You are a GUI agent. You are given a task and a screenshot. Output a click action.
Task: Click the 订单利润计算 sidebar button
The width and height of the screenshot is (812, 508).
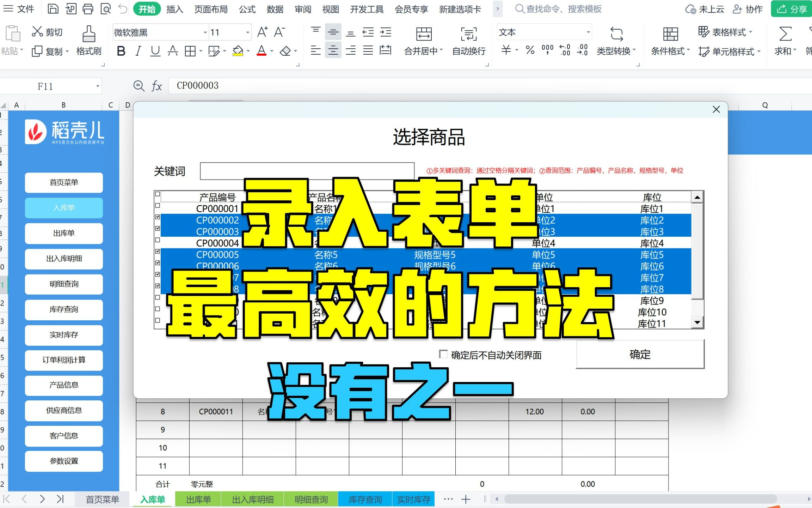click(x=64, y=360)
